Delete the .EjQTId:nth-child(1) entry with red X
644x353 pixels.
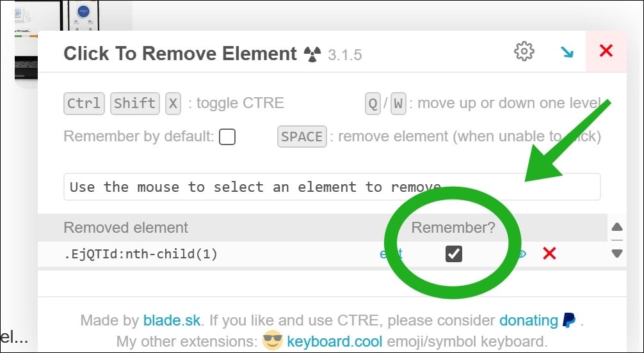click(549, 254)
